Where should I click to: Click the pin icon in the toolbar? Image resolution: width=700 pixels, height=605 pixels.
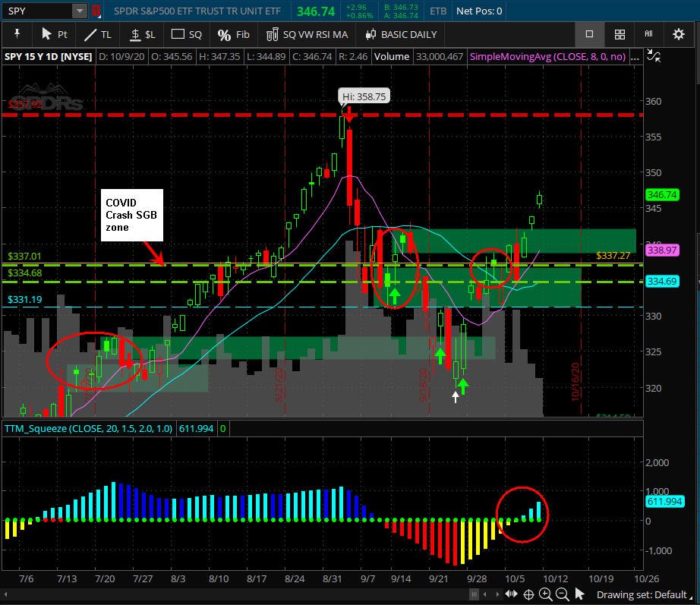15,34
